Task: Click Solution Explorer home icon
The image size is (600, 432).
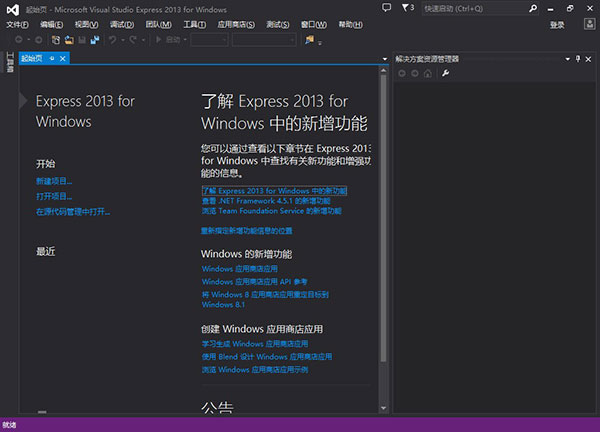Action: click(x=428, y=73)
